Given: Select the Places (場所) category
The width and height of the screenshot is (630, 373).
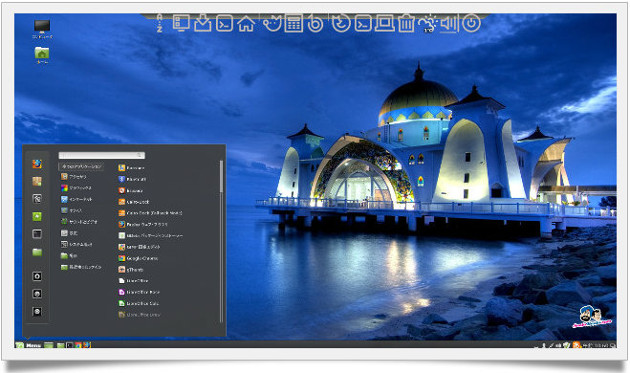Looking at the screenshot, I should pos(69,255).
